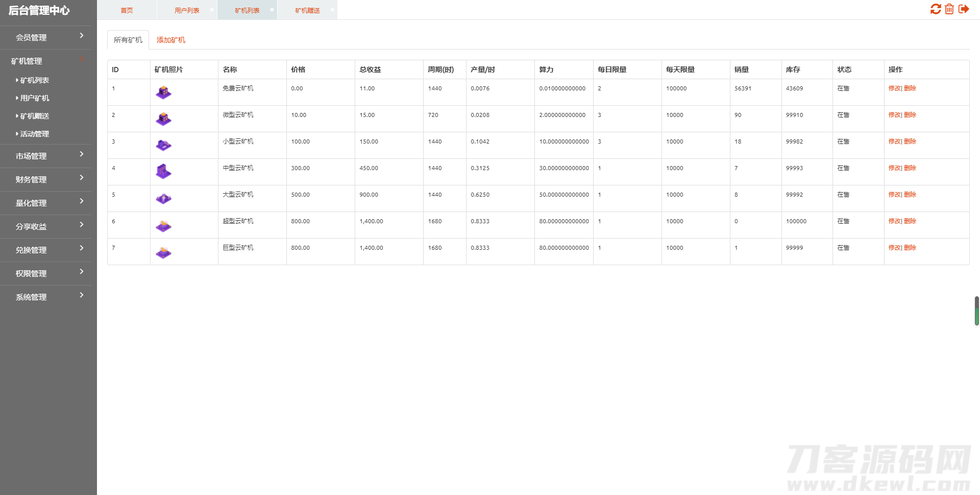
Task: Open the free cloud miner photo thumbnail
Action: [163, 92]
